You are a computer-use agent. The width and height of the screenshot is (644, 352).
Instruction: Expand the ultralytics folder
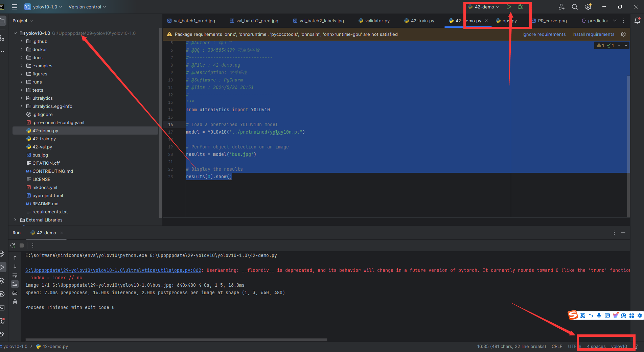[22, 98]
